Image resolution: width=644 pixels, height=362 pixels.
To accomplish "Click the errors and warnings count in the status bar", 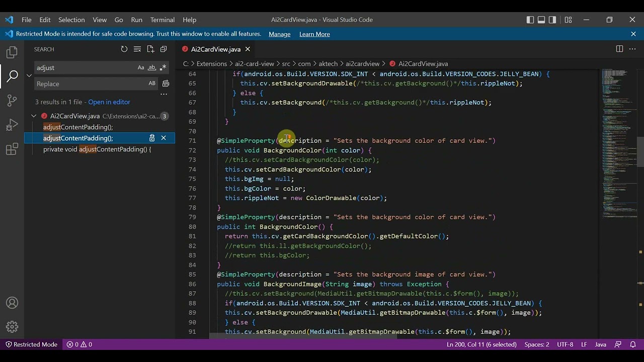I will point(79,344).
